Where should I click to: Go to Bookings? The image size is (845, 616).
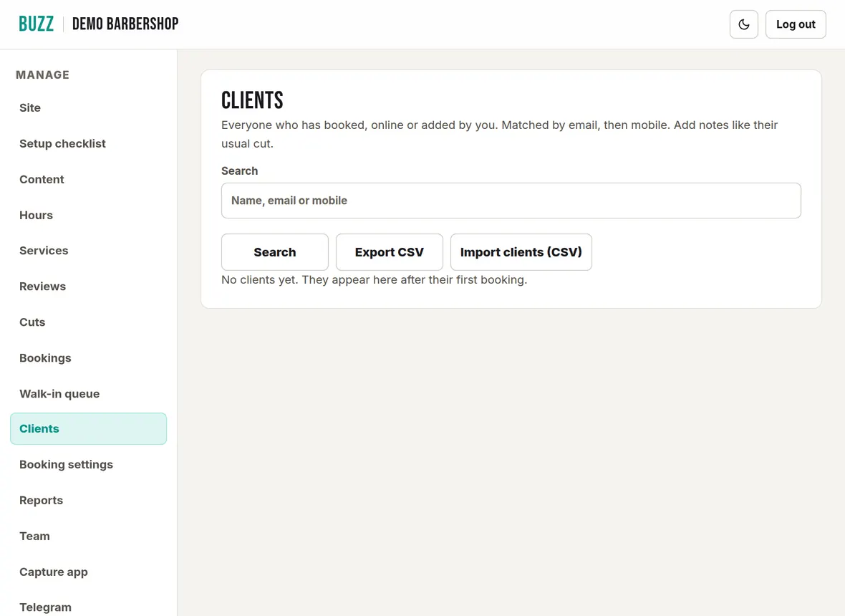[x=88, y=358]
